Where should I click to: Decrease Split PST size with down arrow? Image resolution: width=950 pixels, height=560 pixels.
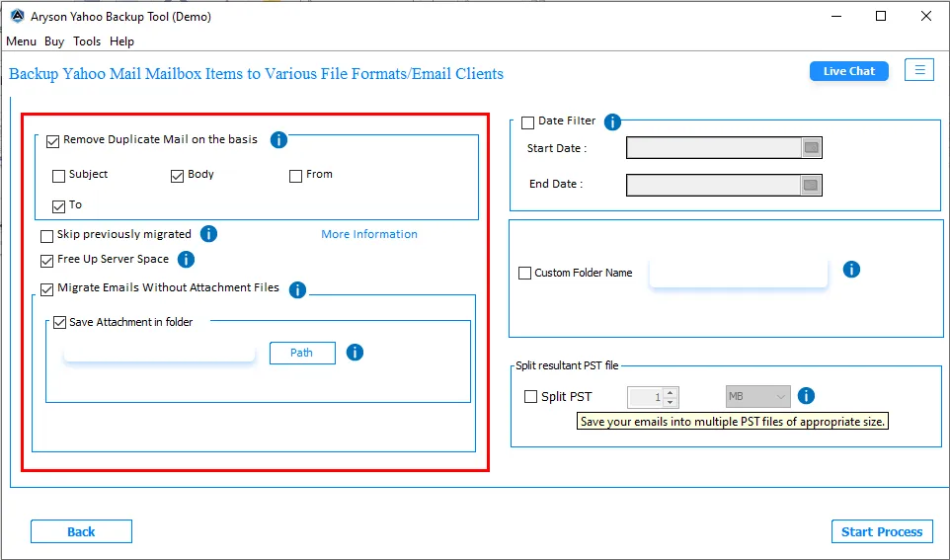pos(671,402)
